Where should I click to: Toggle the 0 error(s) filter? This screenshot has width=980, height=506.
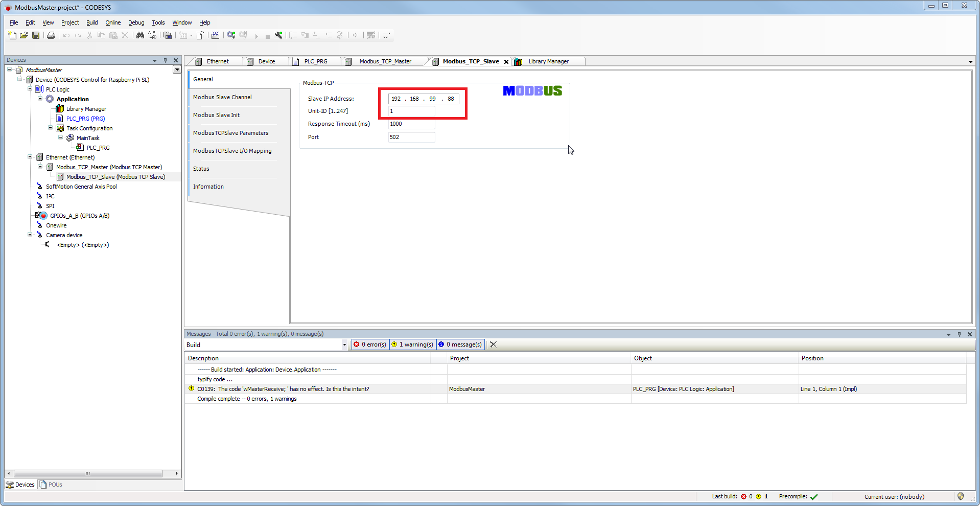[x=370, y=344]
